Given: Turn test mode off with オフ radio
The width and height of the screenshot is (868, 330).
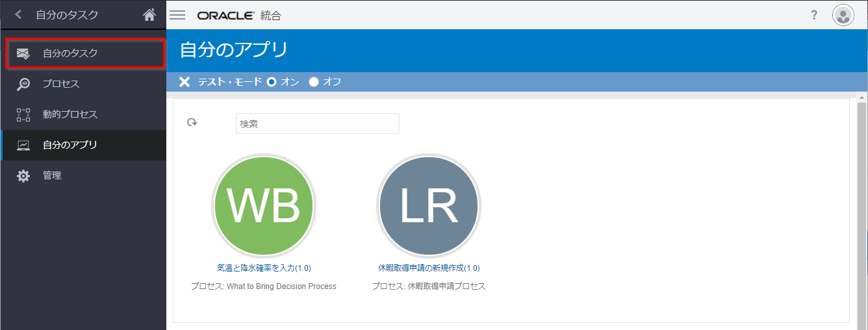Looking at the screenshot, I should click(314, 82).
